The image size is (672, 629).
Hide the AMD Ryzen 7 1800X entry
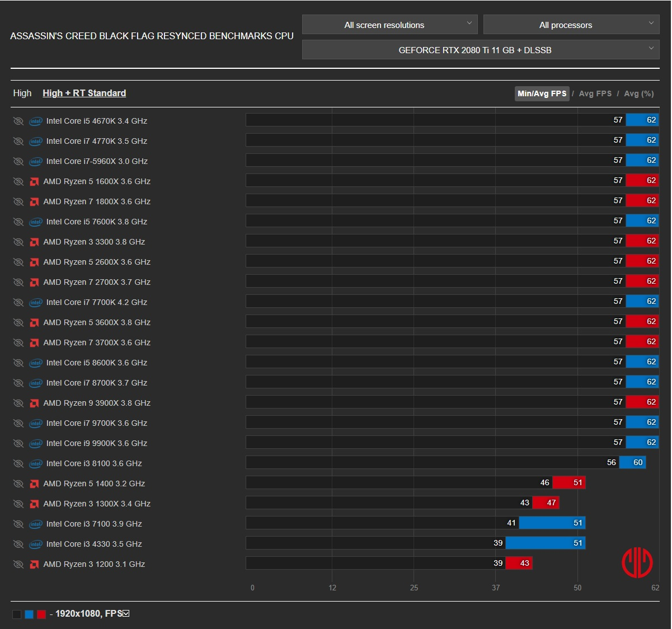(x=18, y=202)
